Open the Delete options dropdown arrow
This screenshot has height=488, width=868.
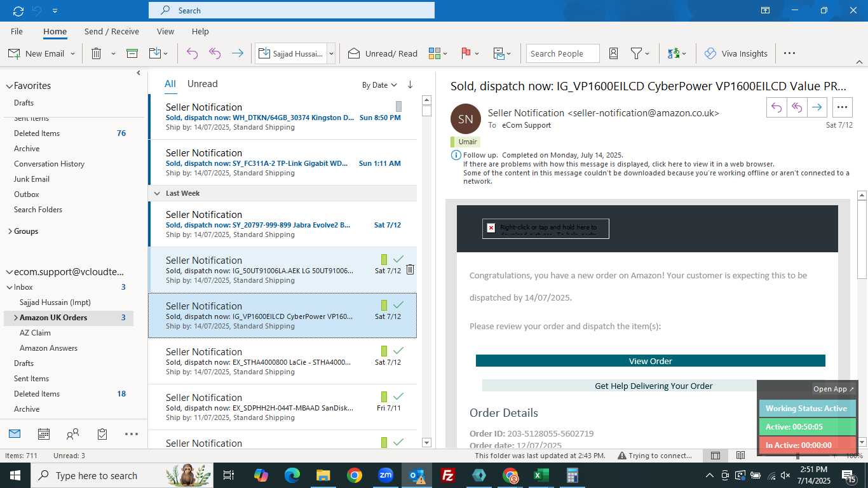pyautogui.click(x=113, y=53)
